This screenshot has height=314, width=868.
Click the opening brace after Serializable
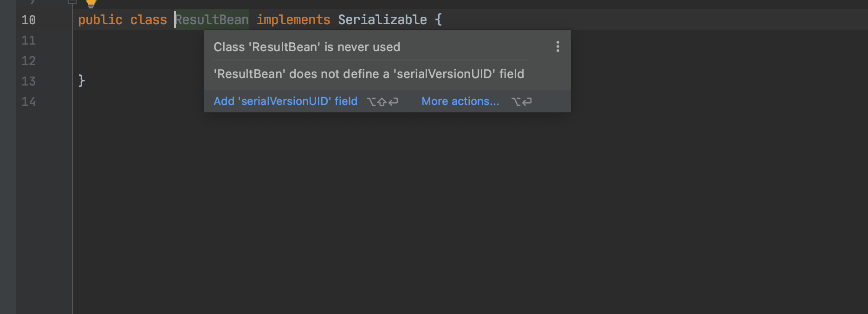click(x=439, y=20)
